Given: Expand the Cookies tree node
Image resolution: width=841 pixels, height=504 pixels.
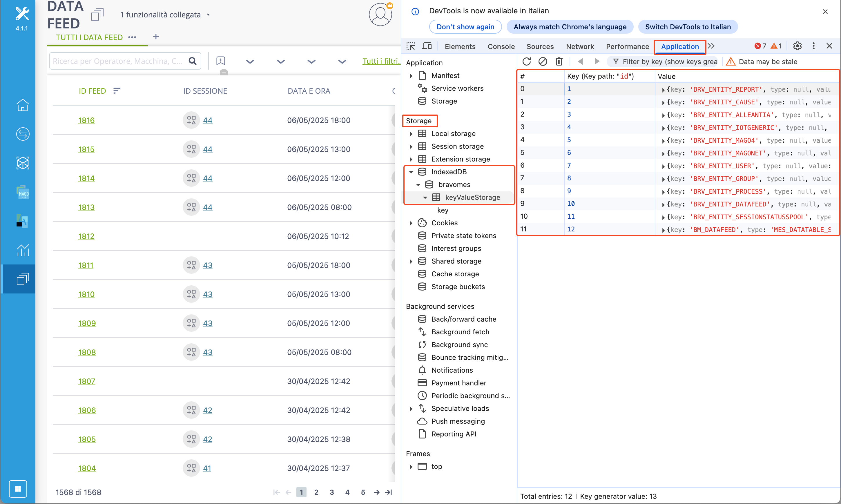Looking at the screenshot, I should click(x=411, y=223).
